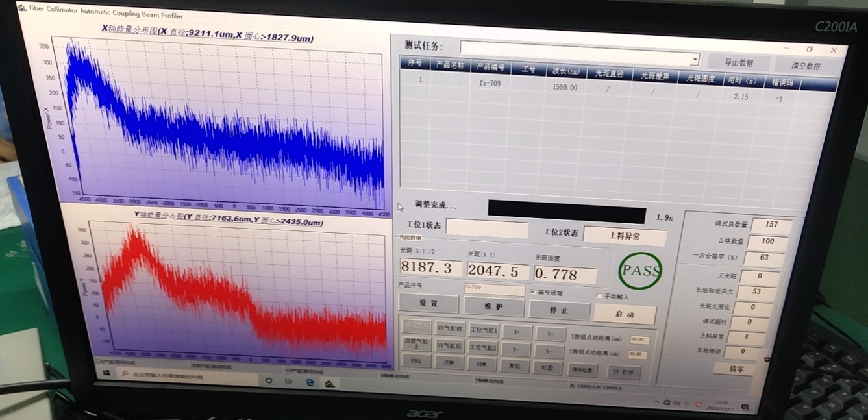
Task: Click the 调试总数量 value 157
Action: pos(771,225)
